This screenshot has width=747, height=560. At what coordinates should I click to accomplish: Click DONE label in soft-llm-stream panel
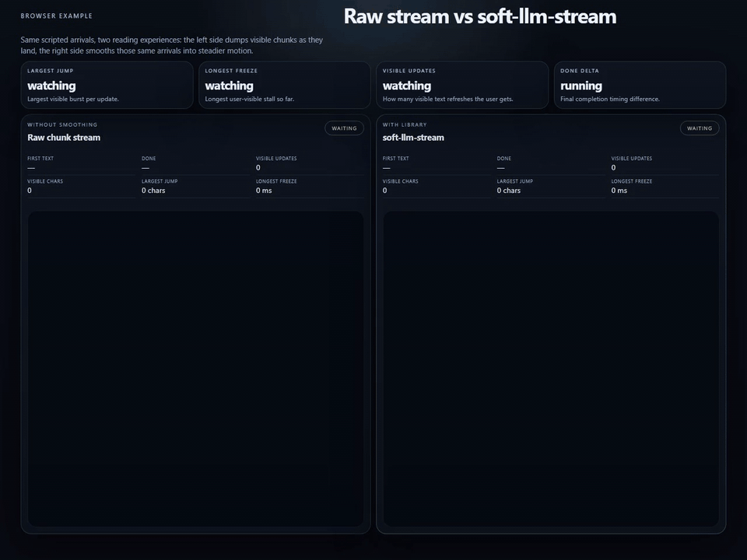[504, 159]
